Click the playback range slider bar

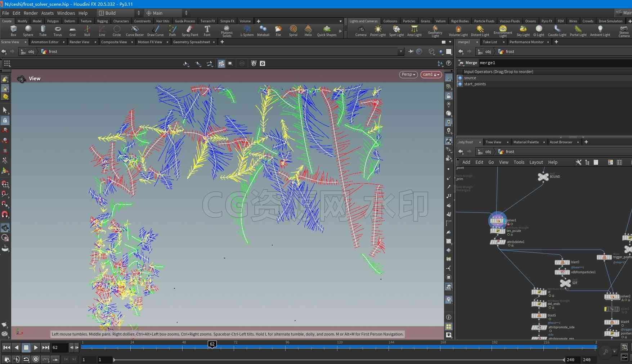pos(339,360)
